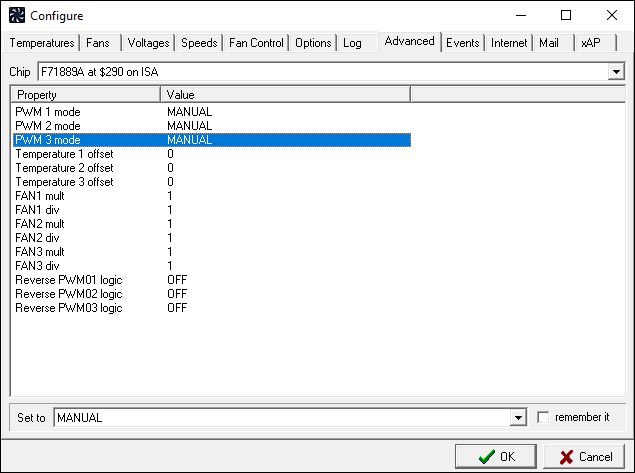Minimize the Configure window
The width and height of the screenshot is (635, 473).
[x=521, y=15]
